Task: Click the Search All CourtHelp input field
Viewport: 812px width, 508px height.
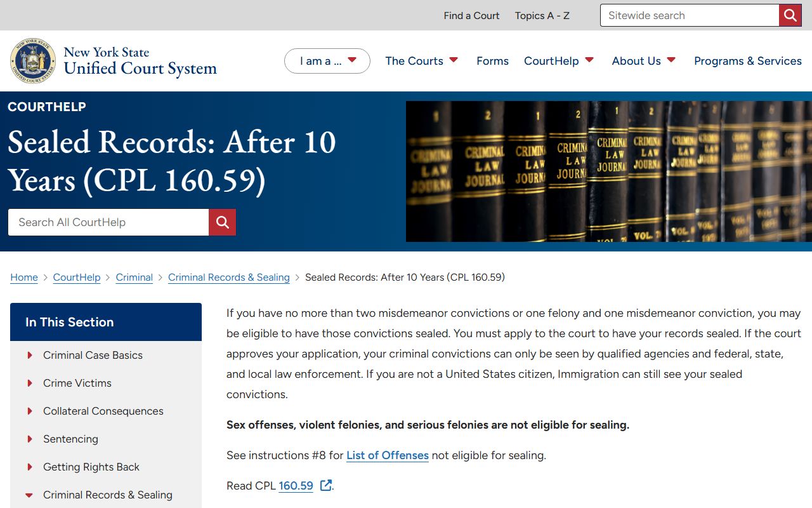Action: coord(108,222)
